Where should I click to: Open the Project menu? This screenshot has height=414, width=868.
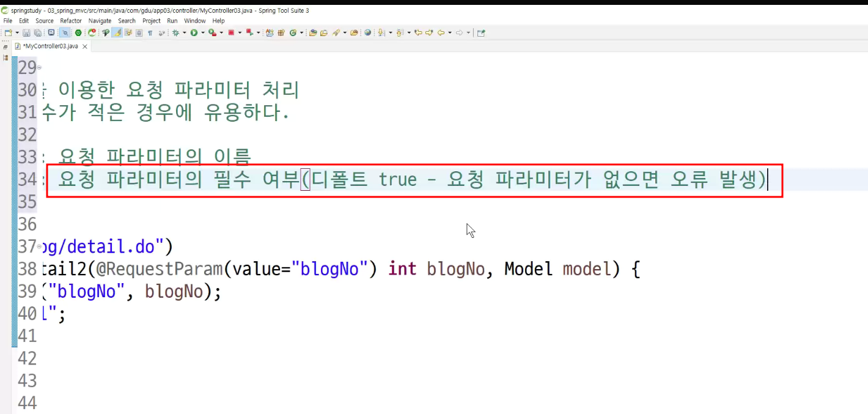152,21
